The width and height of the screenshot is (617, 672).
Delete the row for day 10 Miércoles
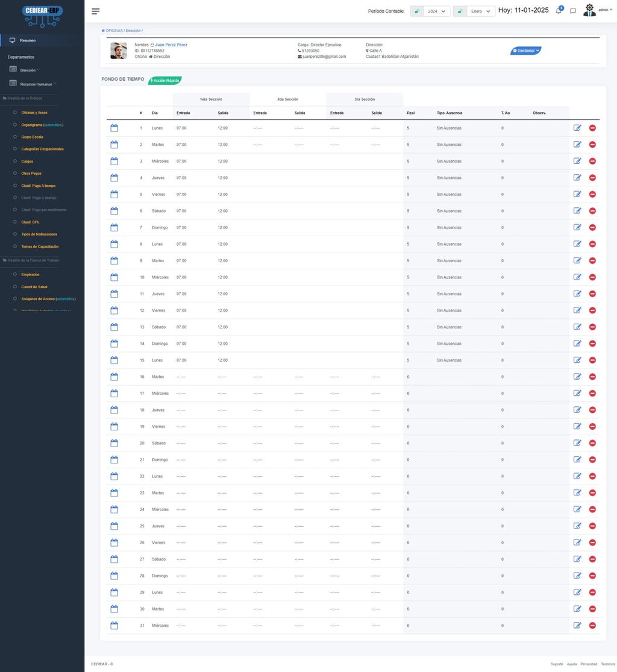(592, 277)
